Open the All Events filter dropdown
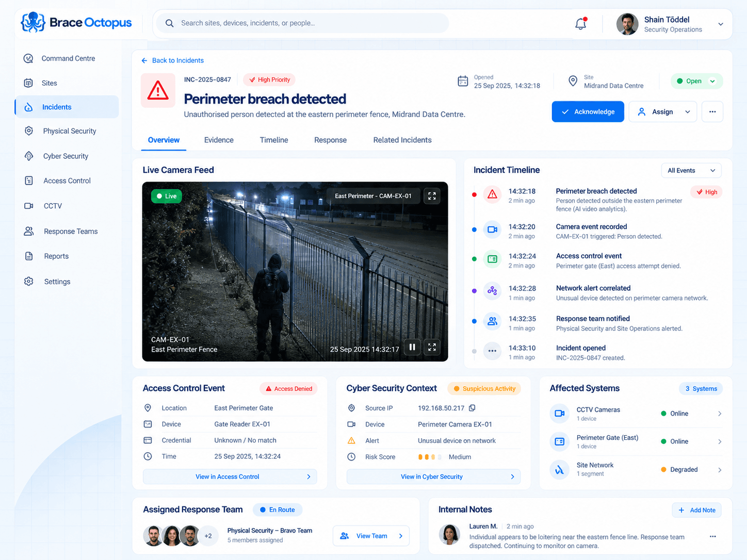 click(x=691, y=171)
